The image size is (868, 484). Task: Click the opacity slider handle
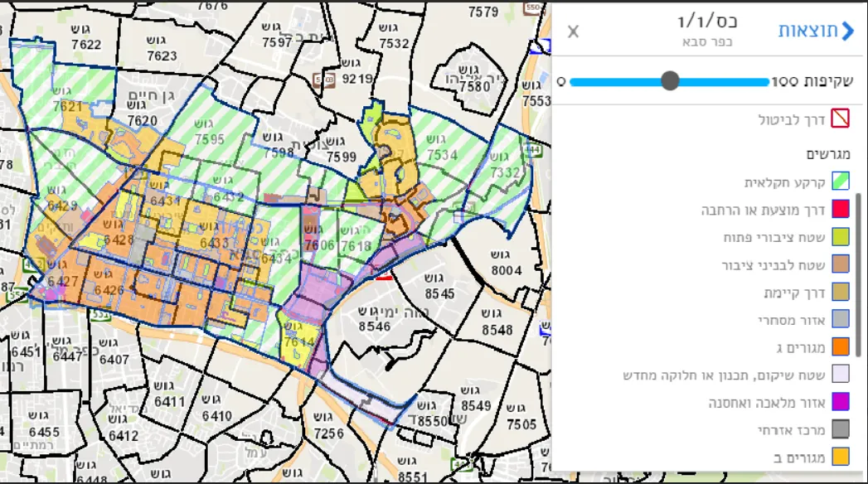(670, 80)
